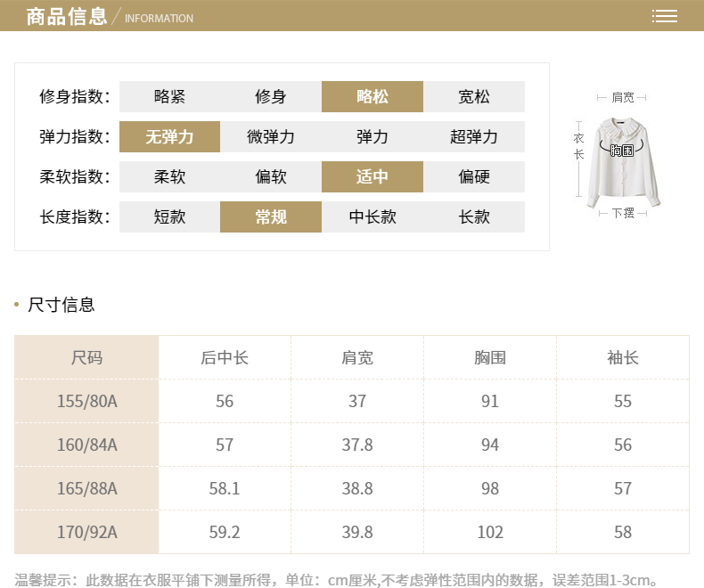
Task: Click the 165/88A size row label
Action: [x=86, y=488]
